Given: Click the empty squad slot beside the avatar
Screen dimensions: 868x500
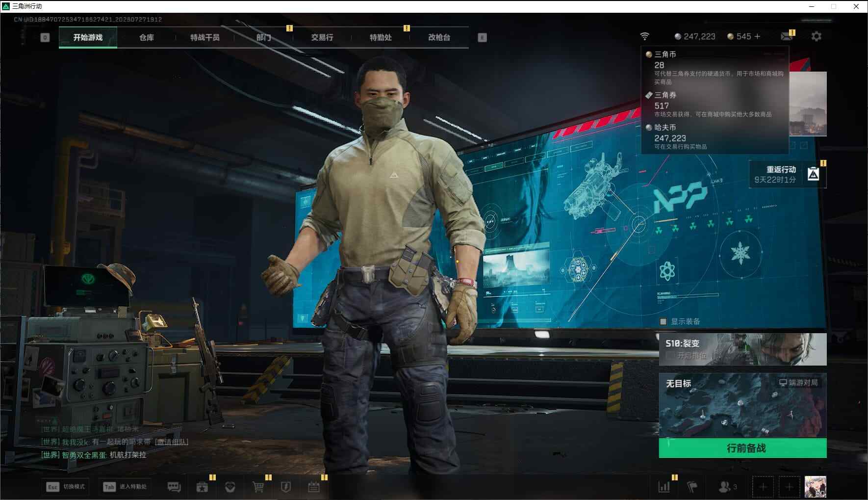Looking at the screenshot, I should (789, 487).
